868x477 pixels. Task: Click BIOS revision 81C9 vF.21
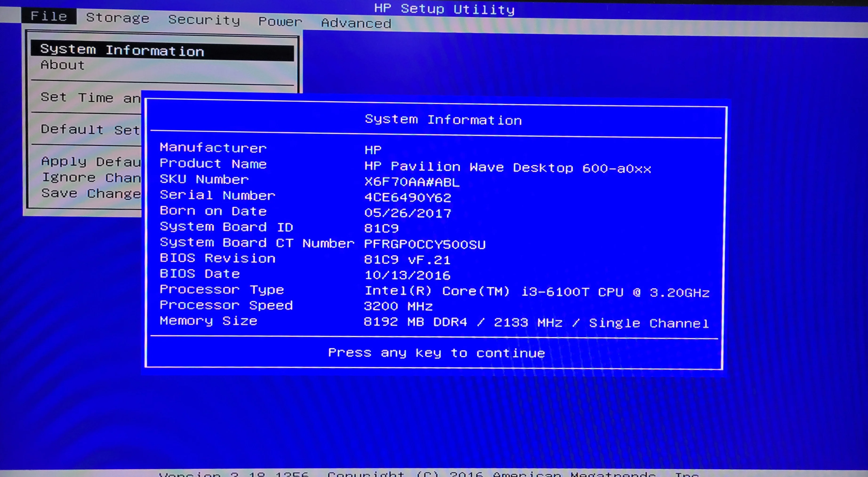coord(407,260)
